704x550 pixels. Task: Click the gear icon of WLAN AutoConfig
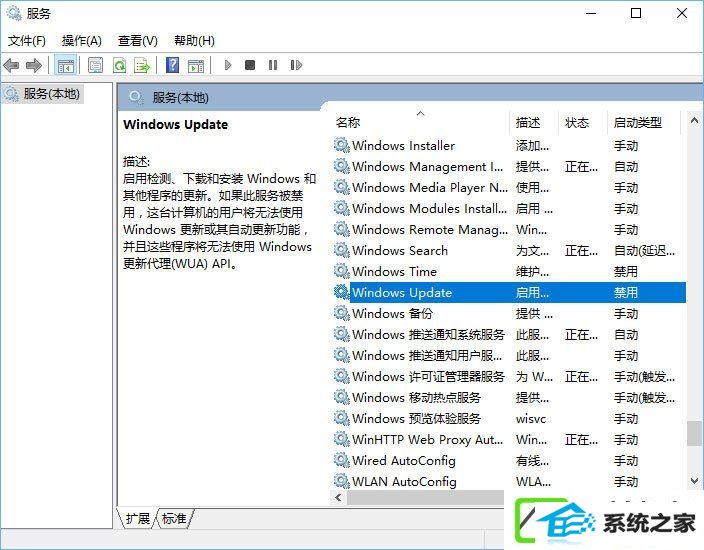point(342,482)
